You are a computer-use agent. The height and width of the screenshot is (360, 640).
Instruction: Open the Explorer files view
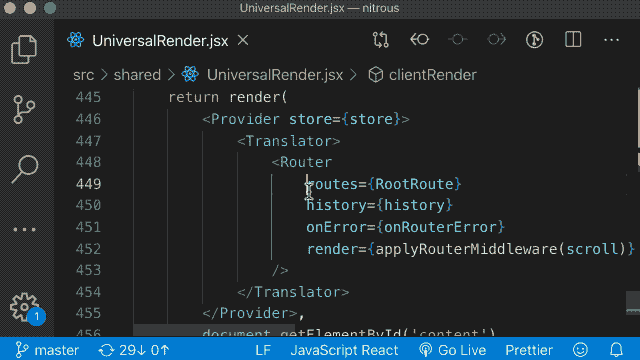point(24,50)
